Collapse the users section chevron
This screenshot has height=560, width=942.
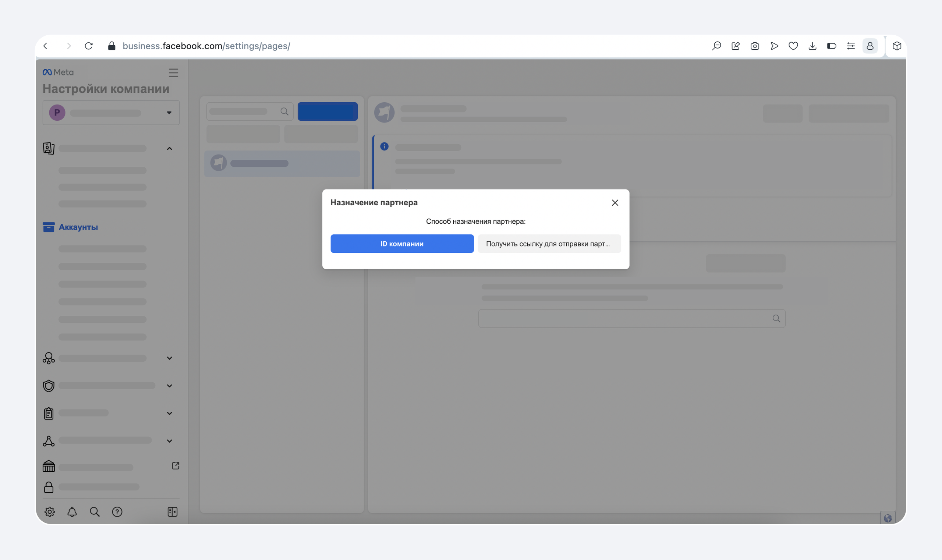coord(170,149)
